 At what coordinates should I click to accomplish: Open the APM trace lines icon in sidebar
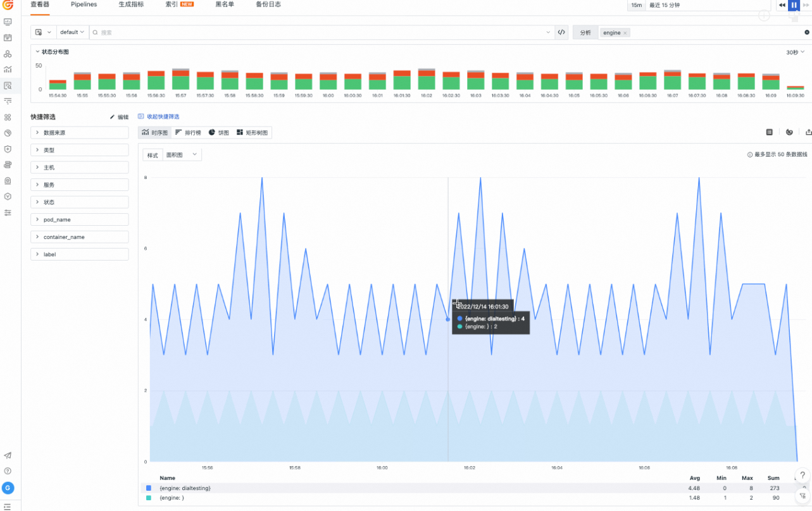coord(8,101)
